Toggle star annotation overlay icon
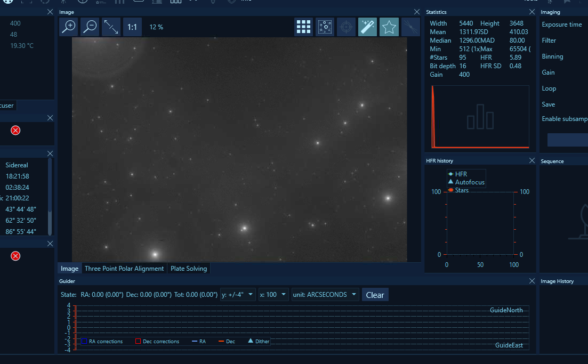588x364 pixels. click(x=325, y=27)
